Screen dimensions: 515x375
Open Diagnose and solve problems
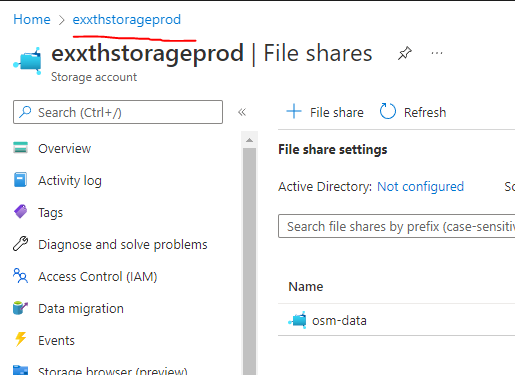click(x=122, y=244)
